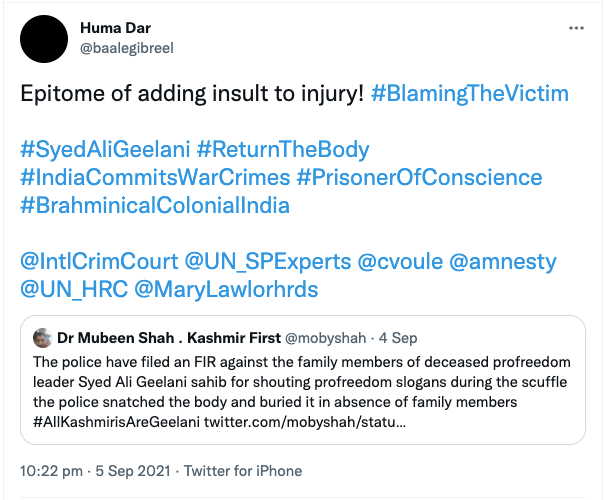Image resolution: width=605 pixels, height=500 pixels.
Task: Click Dr Mubeen Shah's small avatar
Action: 43,338
